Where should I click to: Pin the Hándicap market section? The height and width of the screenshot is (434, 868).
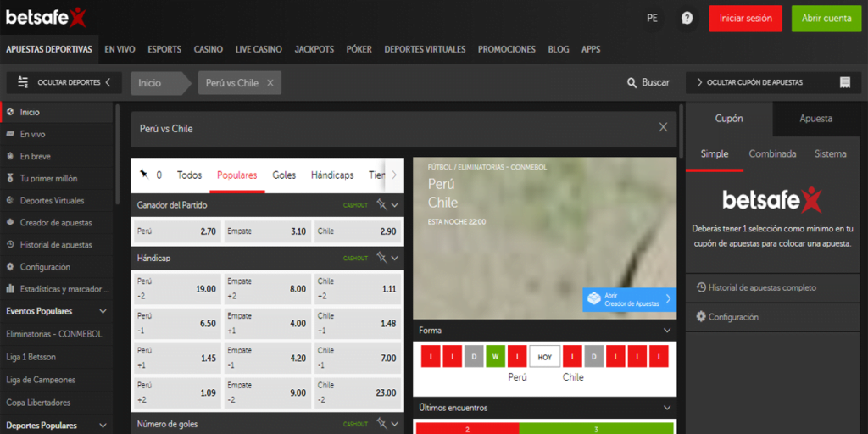pos(381,257)
